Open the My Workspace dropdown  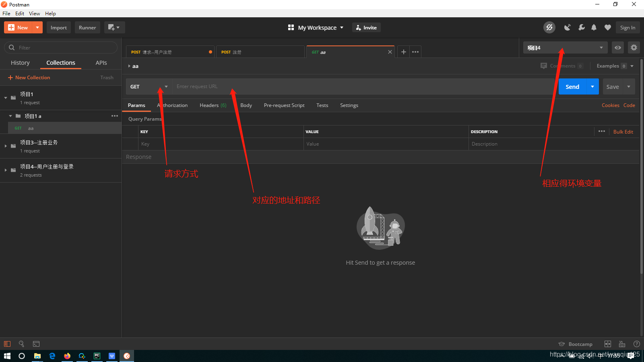(316, 27)
